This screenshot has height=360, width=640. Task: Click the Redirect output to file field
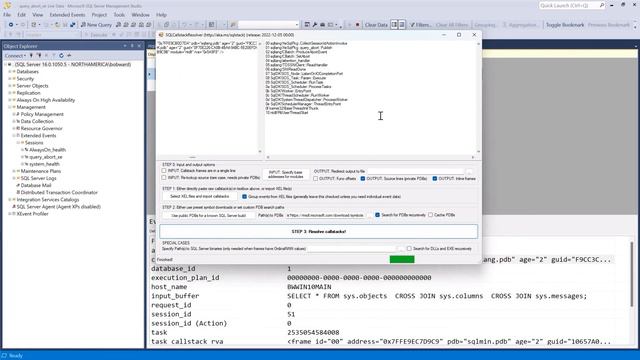click(x=415, y=171)
